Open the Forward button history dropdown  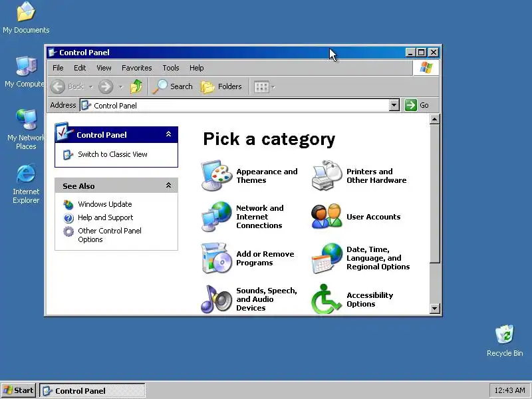point(121,87)
